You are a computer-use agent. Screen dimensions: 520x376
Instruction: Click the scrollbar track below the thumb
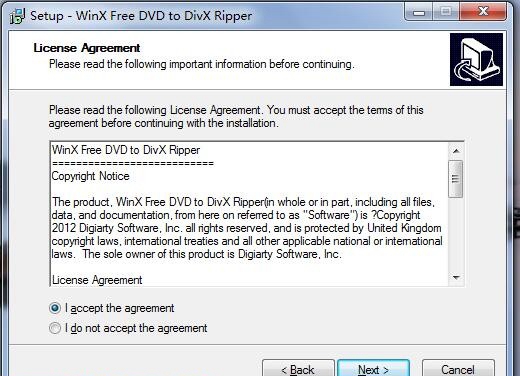point(456,233)
